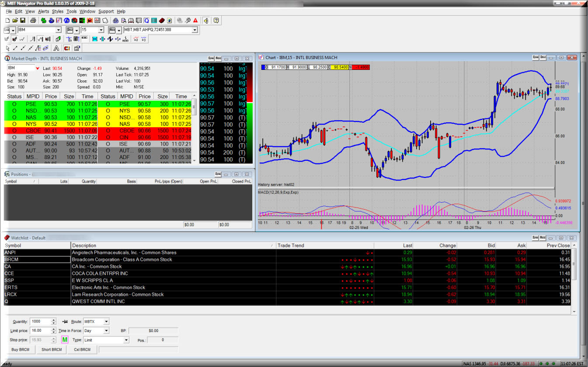
Task: Sort watchlist by Change column header
Action: [x=435, y=246]
